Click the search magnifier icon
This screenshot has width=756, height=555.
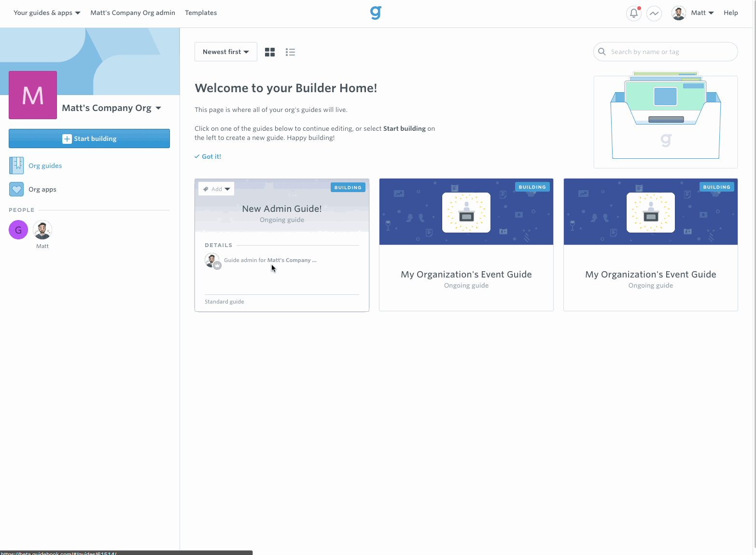[x=602, y=52]
